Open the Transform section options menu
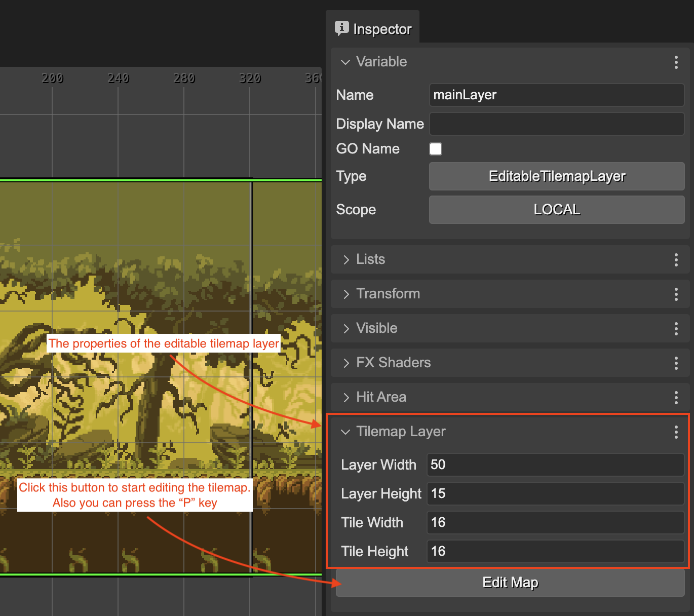The height and width of the screenshot is (616, 694). click(676, 294)
